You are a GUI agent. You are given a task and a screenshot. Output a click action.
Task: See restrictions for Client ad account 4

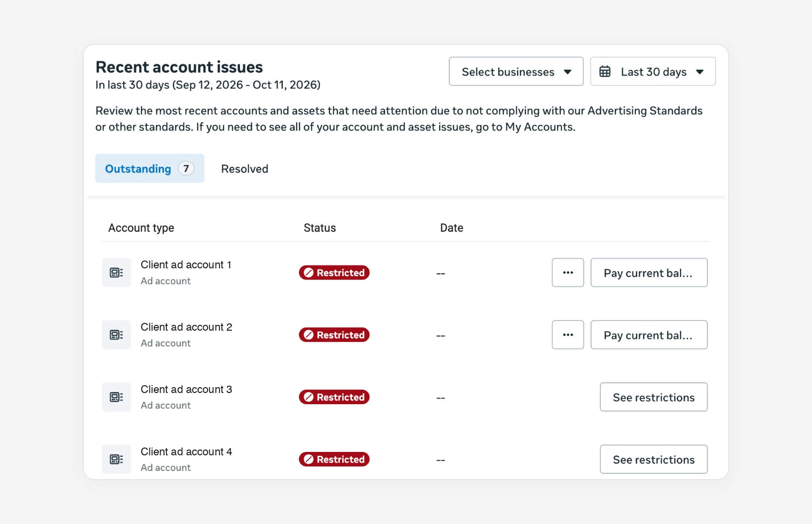(x=654, y=459)
